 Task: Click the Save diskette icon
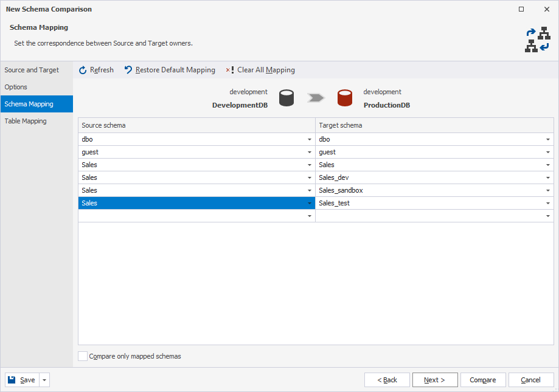(12, 379)
